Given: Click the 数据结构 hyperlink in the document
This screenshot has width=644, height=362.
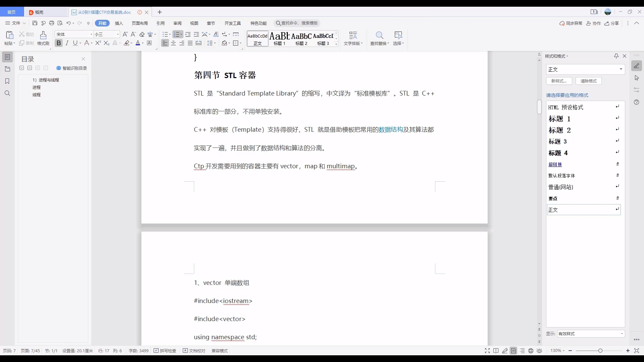Looking at the screenshot, I should (x=391, y=130).
